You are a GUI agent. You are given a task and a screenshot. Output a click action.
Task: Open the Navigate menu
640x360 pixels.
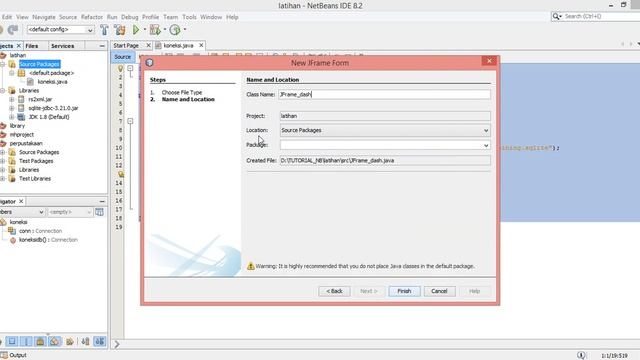tap(44, 17)
